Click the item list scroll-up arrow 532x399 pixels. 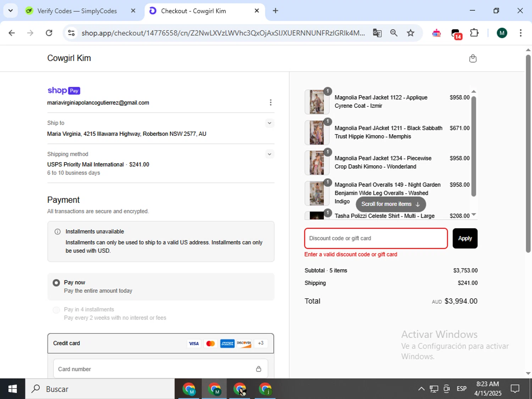pyautogui.click(x=473, y=92)
